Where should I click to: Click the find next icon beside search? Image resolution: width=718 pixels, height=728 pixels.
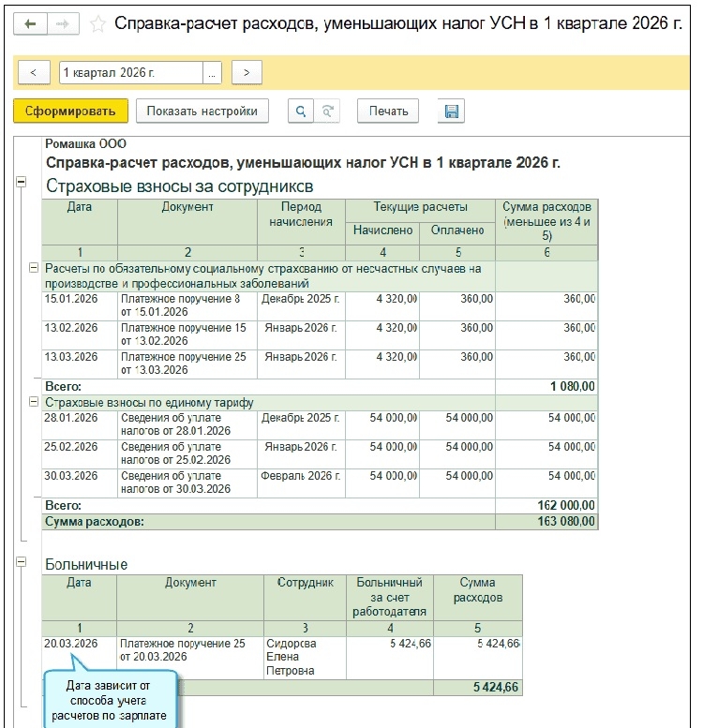[327, 111]
